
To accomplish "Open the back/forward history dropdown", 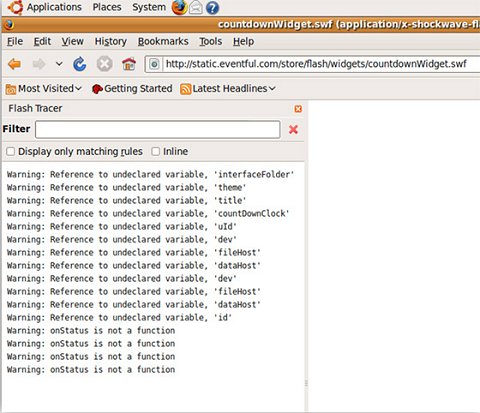I will (x=59, y=64).
